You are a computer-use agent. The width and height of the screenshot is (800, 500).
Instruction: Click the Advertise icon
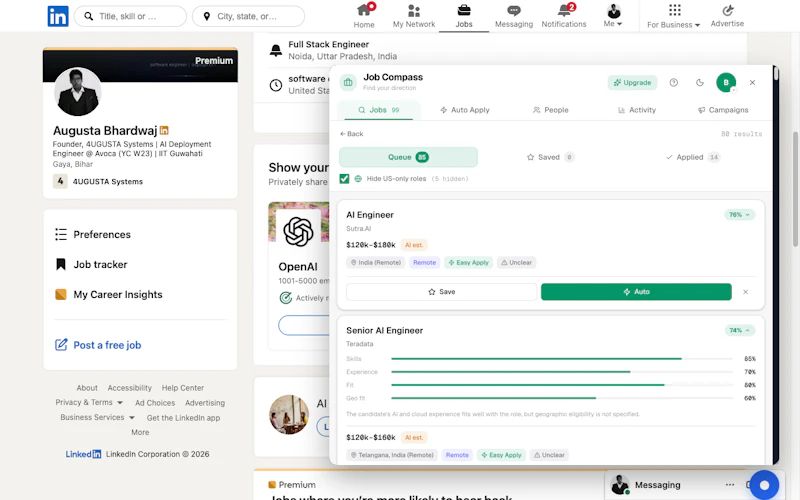(x=728, y=10)
